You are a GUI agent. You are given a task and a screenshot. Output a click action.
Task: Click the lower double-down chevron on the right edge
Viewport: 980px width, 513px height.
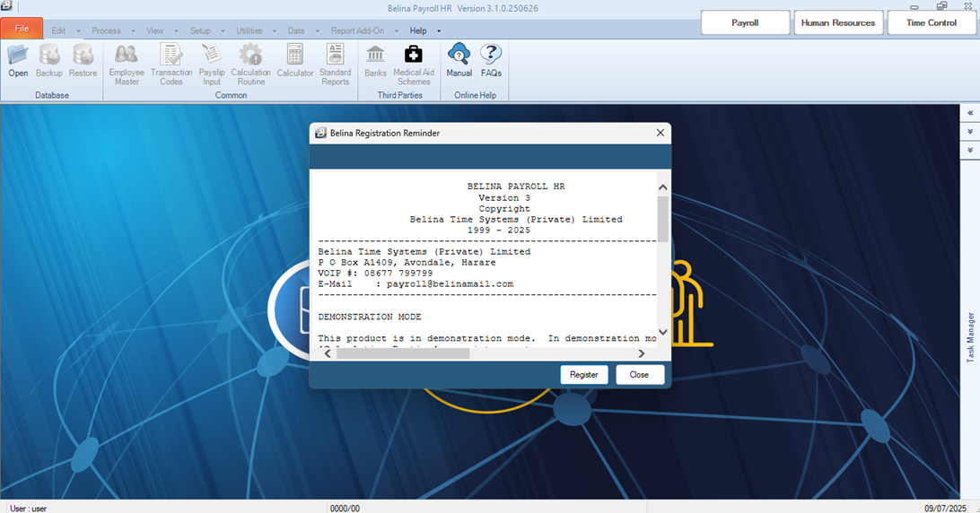[x=970, y=151]
